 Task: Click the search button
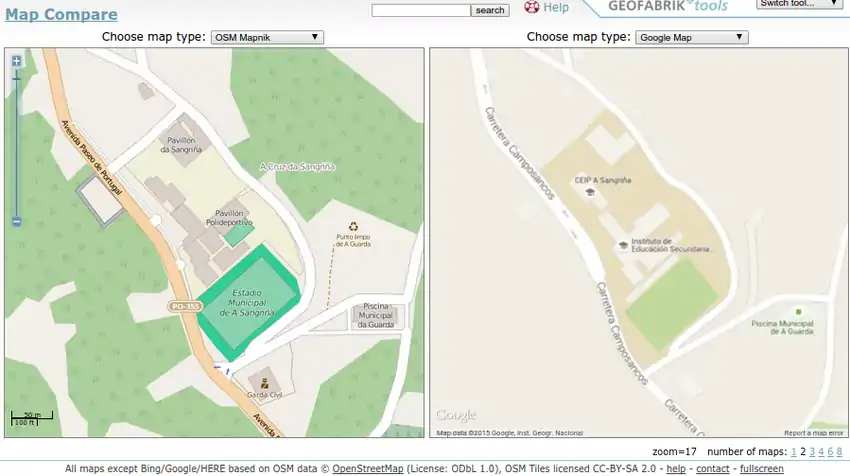click(490, 10)
